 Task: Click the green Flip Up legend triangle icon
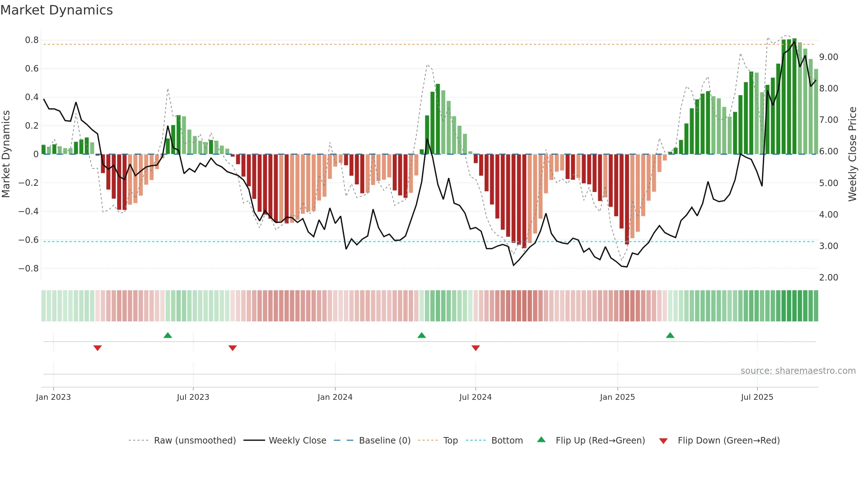541,440
